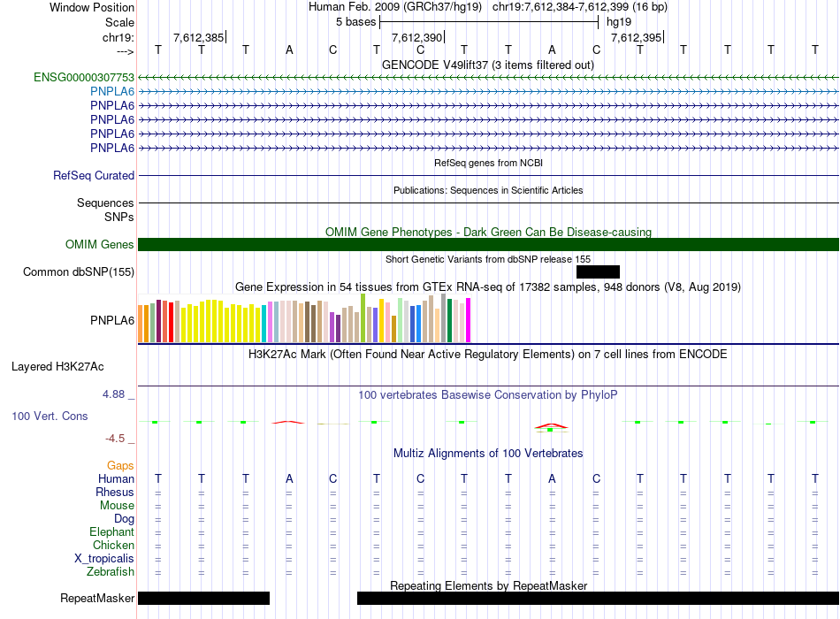
Task: Click the shorter left RepeatMasker black block
Action: click(x=203, y=598)
